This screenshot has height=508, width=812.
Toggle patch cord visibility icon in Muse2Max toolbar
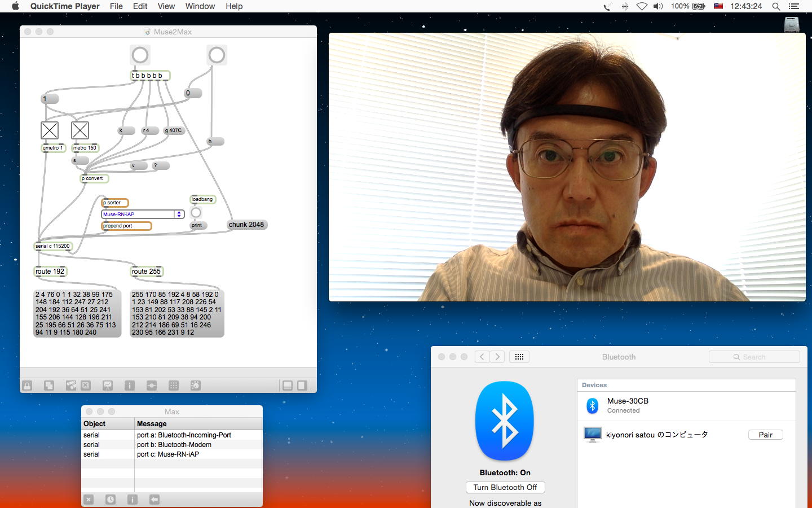click(71, 386)
